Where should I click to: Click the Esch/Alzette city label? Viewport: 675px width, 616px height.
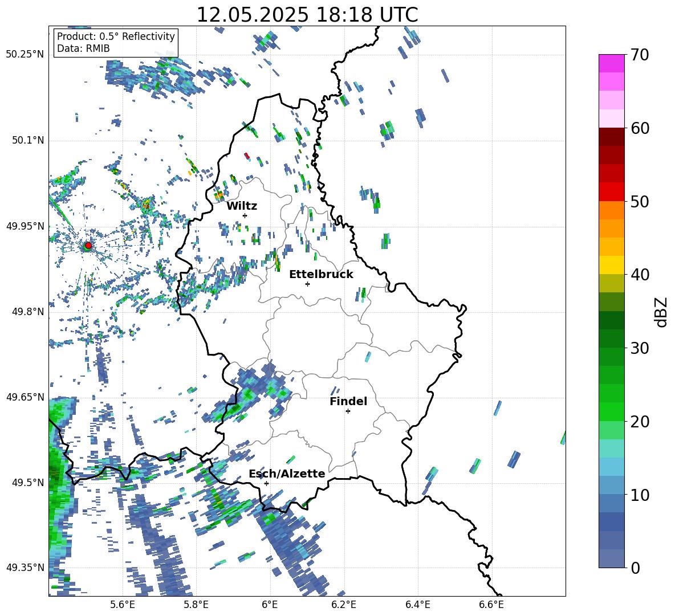(287, 474)
